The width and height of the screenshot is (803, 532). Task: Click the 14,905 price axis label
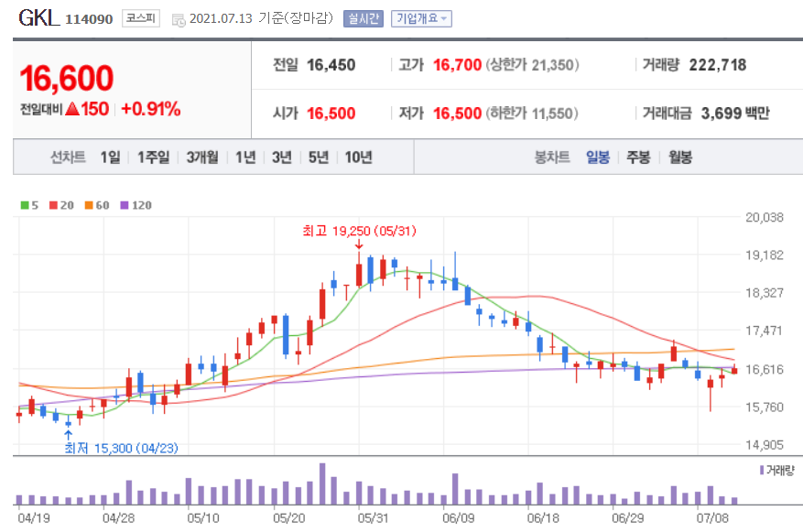[x=764, y=445]
